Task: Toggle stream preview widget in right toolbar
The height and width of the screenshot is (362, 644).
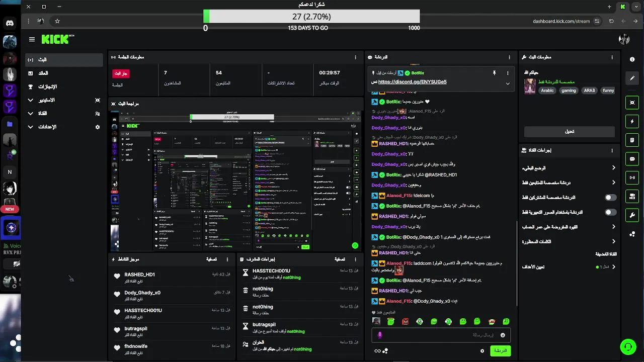Action: coord(632,103)
